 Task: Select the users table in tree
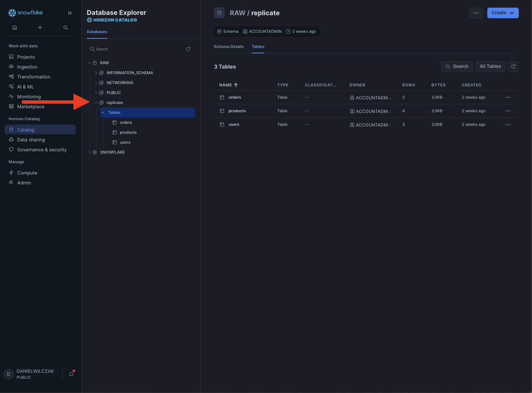(x=125, y=142)
